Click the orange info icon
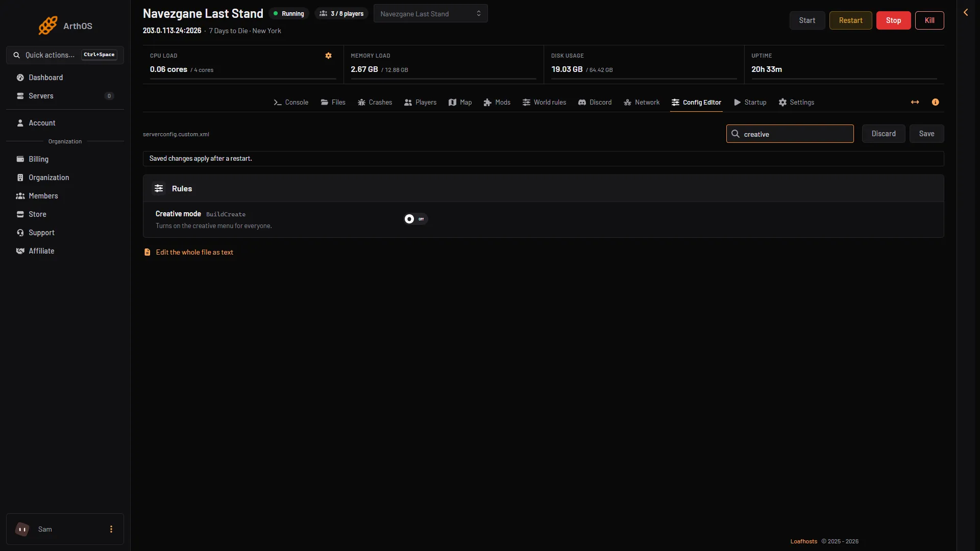This screenshot has height=551, width=980. tap(935, 102)
